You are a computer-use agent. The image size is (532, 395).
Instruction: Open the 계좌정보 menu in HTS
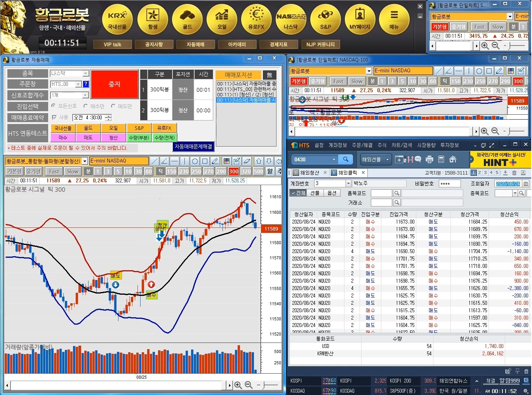click(x=338, y=145)
